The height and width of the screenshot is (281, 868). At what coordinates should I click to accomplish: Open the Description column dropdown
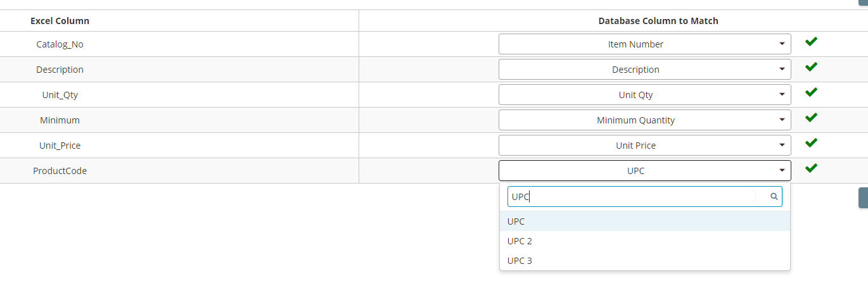[645, 70]
